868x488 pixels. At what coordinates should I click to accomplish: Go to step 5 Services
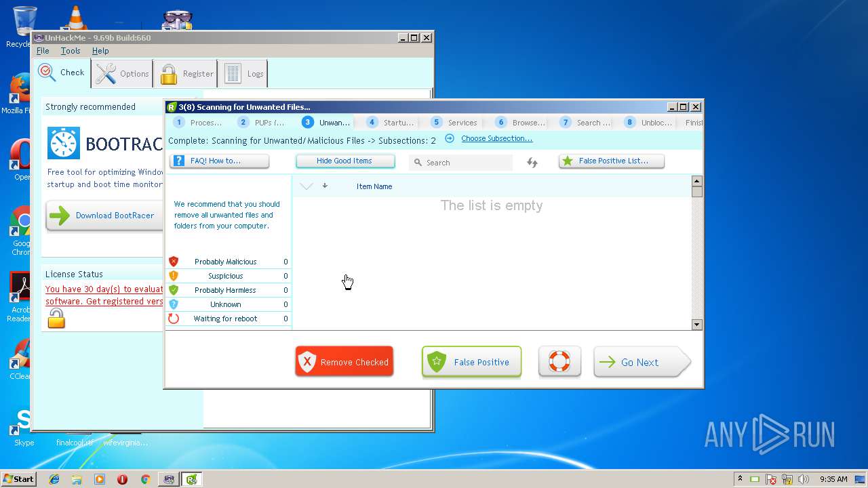pyautogui.click(x=456, y=123)
